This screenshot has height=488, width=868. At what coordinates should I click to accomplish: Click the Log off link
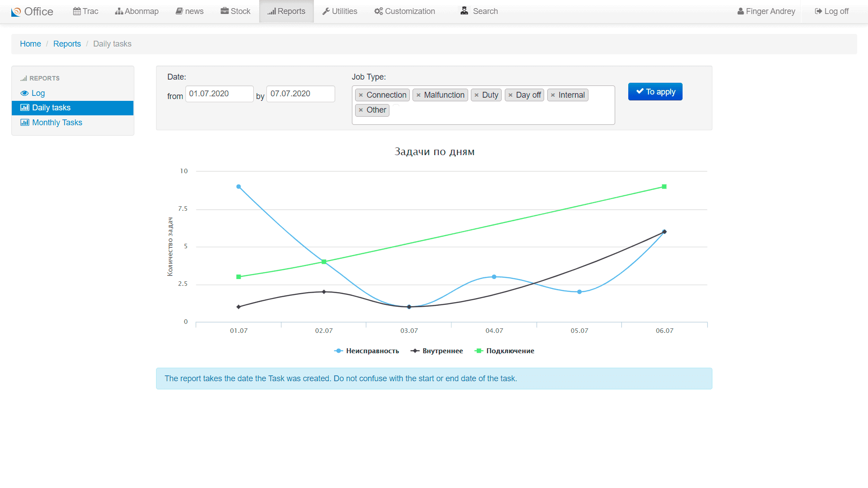tap(831, 11)
